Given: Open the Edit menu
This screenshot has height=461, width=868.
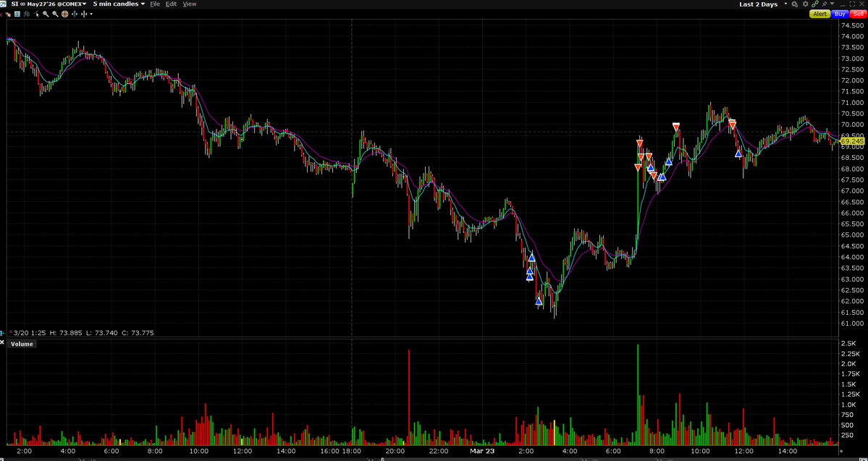Looking at the screenshot, I should (x=171, y=4).
